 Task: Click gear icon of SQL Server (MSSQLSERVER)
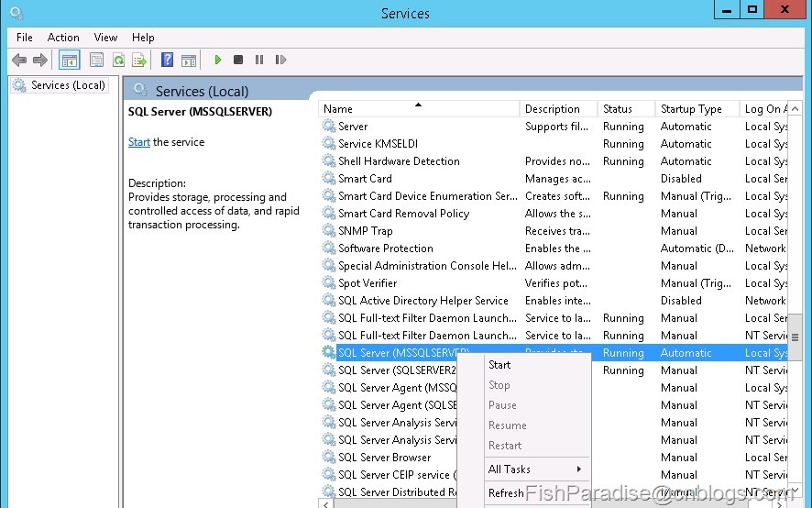(x=328, y=352)
